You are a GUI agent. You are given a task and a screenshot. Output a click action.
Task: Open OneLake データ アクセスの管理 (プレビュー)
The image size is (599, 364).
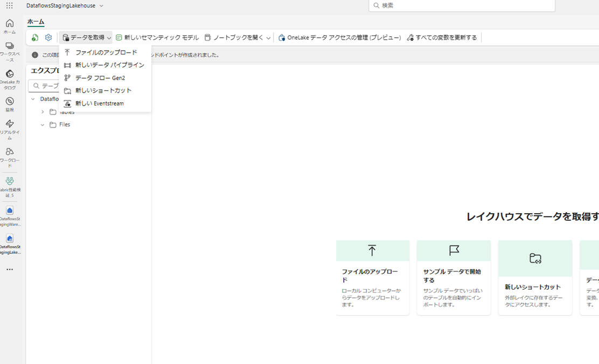click(x=340, y=38)
